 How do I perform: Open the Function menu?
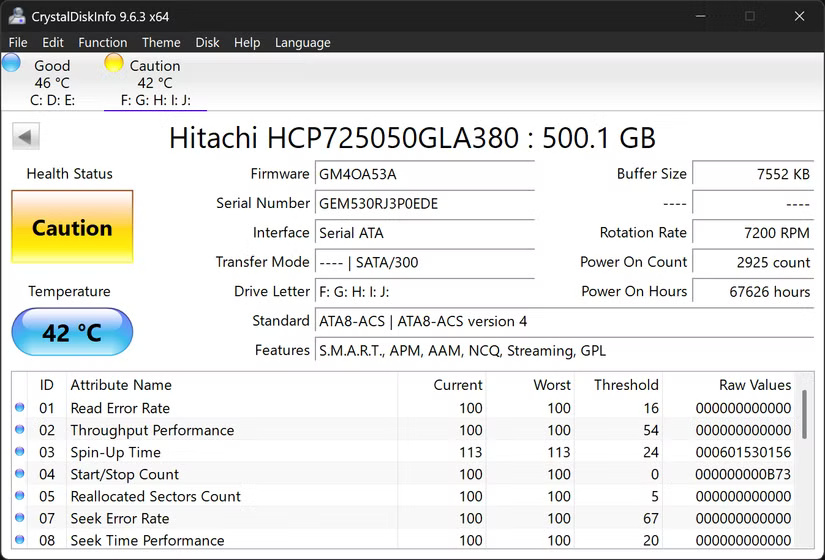click(102, 42)
